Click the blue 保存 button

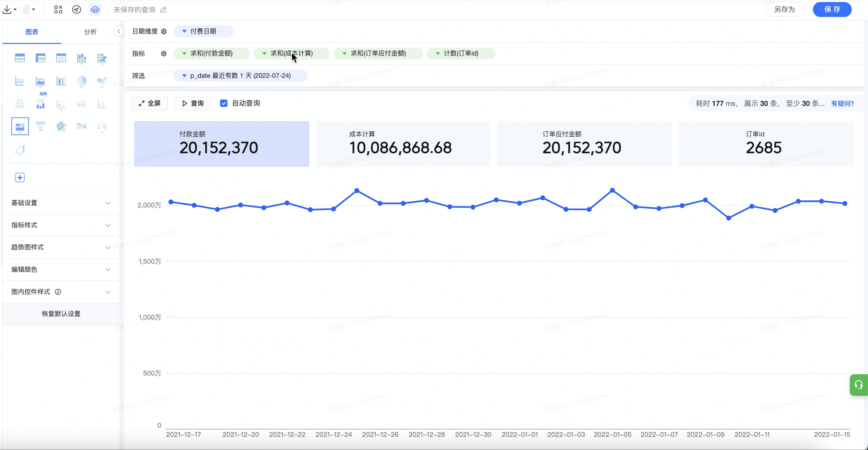832,9
